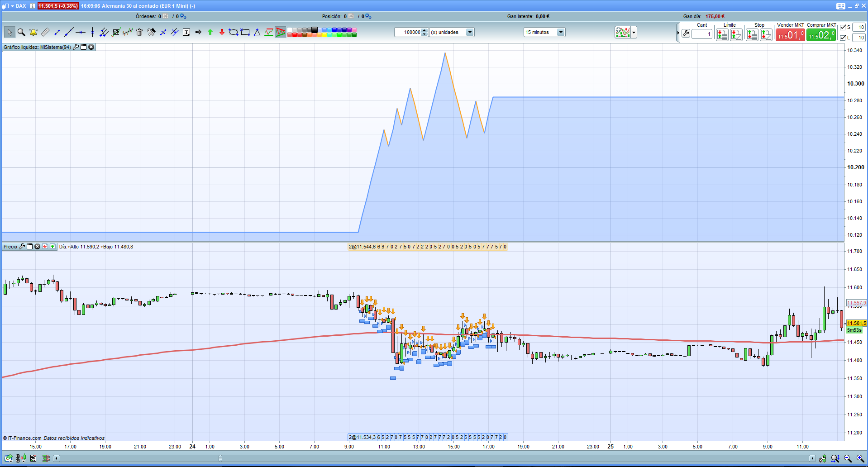Screen dimensions: 868x467
Task: Select the rectangle drawing tool
Action: (245, 32)
